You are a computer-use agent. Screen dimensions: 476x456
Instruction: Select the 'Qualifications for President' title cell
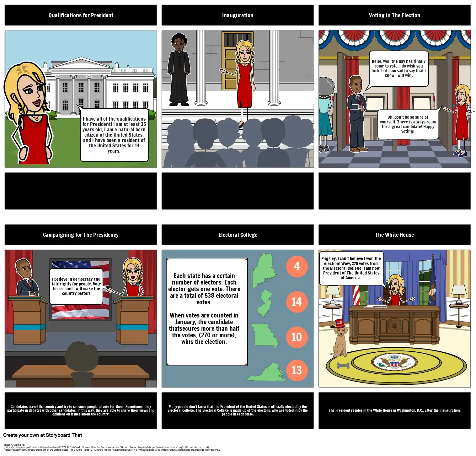pos(81,15)
